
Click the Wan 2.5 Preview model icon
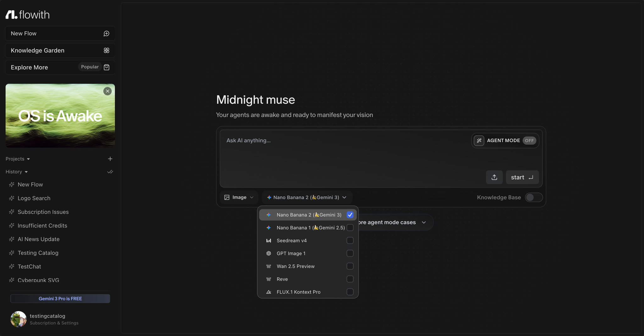[269, 266]
